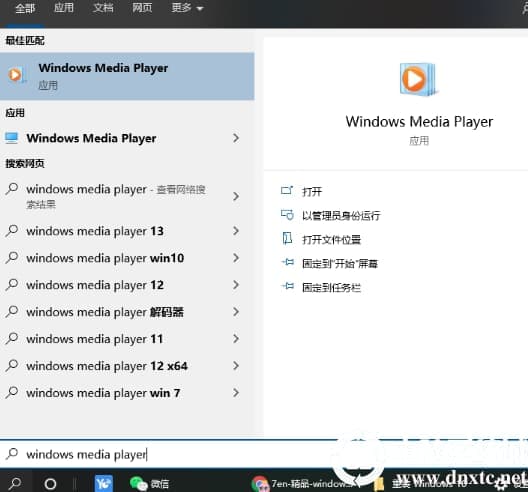Open Cortana circle icon on taskbar
The width and height of the screenshot is (528, 492).
[x=50, y=484]
